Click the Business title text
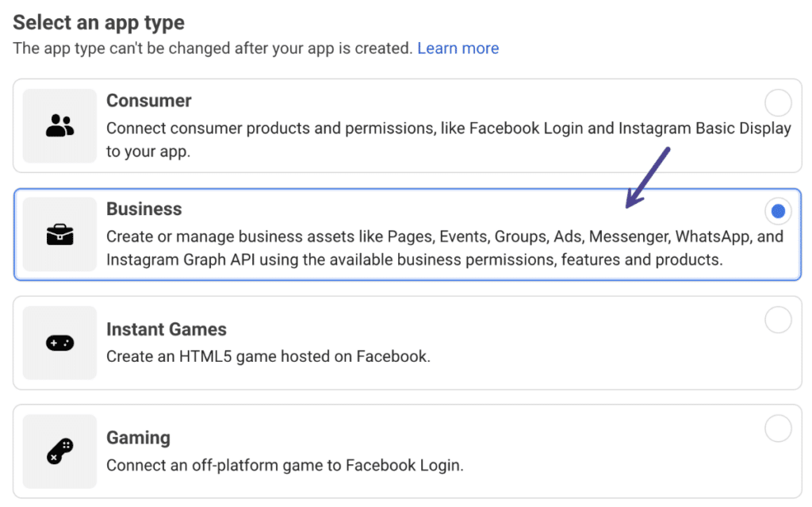The image size is (812, 507). coord(144,209)
